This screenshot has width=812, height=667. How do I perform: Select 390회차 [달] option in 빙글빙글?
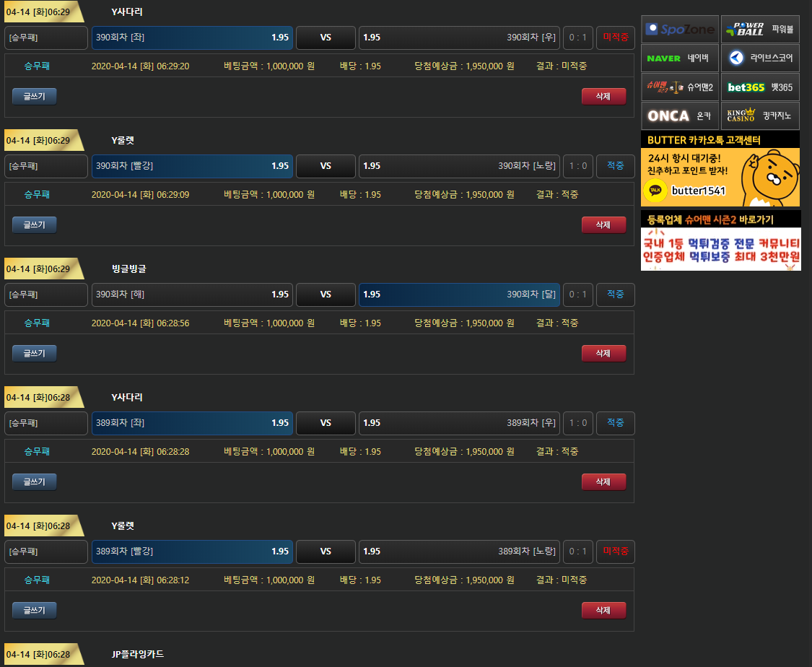tap(459, 295)
